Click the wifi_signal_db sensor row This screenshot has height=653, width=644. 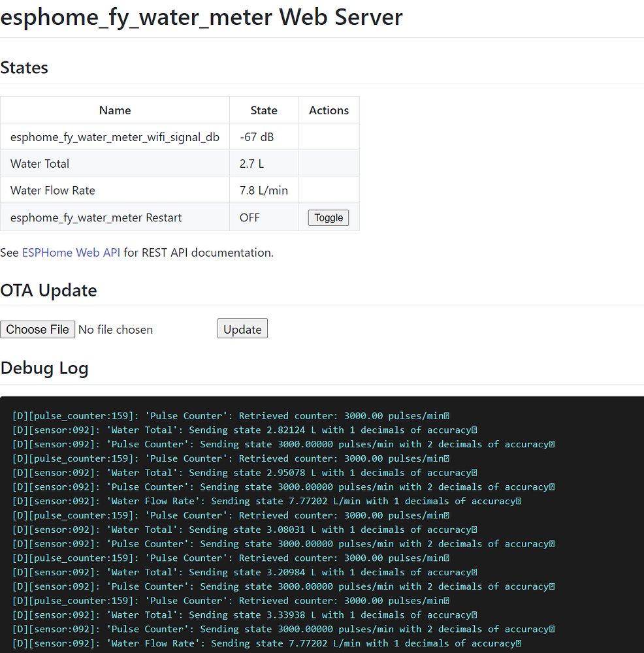pos(115,136)
